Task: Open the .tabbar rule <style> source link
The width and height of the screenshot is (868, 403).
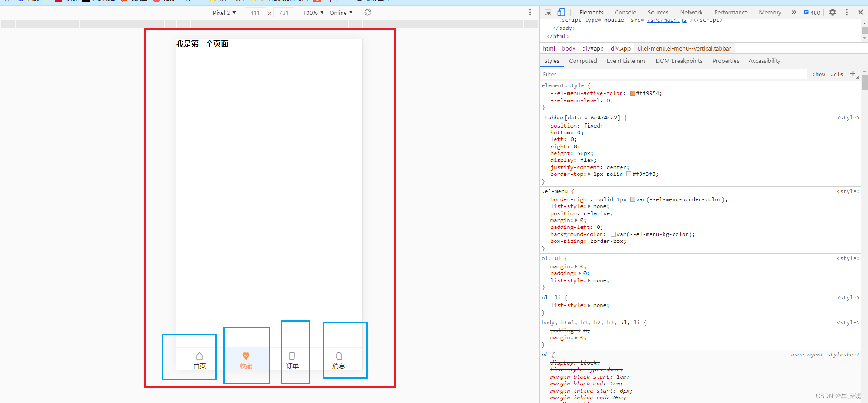Action: click(x=848, y=118)
